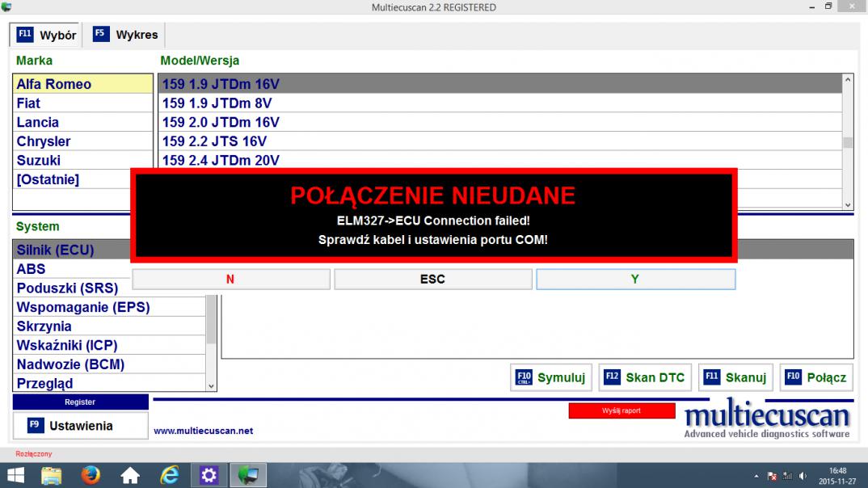Screen dimensions: 868x488
Task: Choose model 159 1.9 JTDm 8V
Action: (500, 103)
